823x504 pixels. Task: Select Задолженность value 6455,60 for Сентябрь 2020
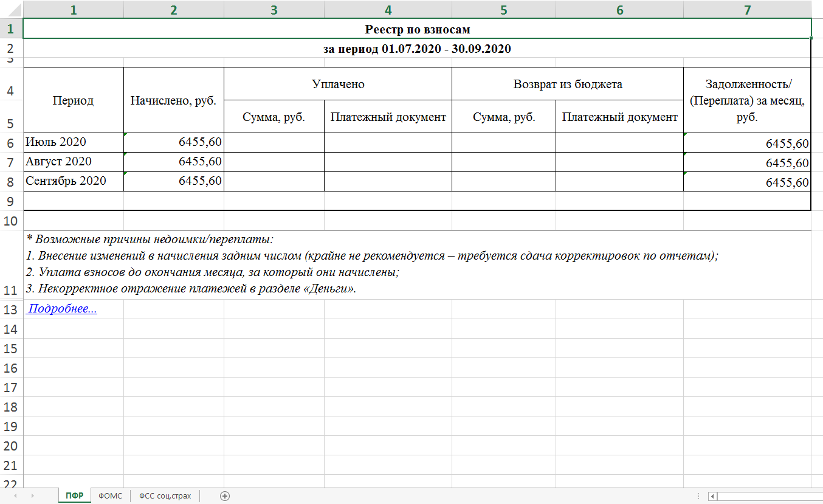pyautogui.click(x=747, y=181)
